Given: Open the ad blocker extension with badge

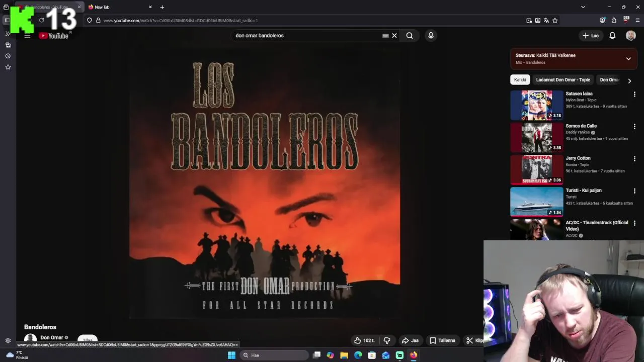Looking at the screenshot, I should (x=626, y=20).
